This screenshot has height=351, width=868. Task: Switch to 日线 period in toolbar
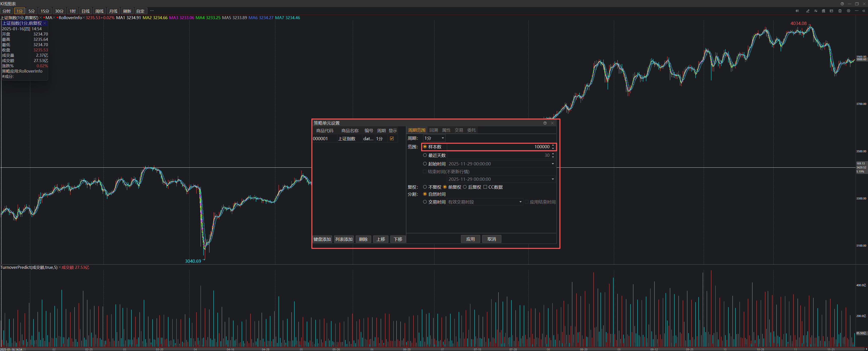point(86,11)
